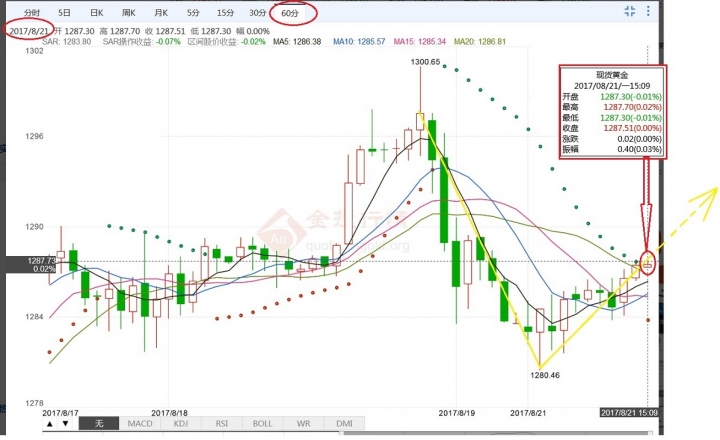This screenshot has height=440, width=720.
Task: Click the 2017/8/19 date axis label
Action: coord(457,413)
